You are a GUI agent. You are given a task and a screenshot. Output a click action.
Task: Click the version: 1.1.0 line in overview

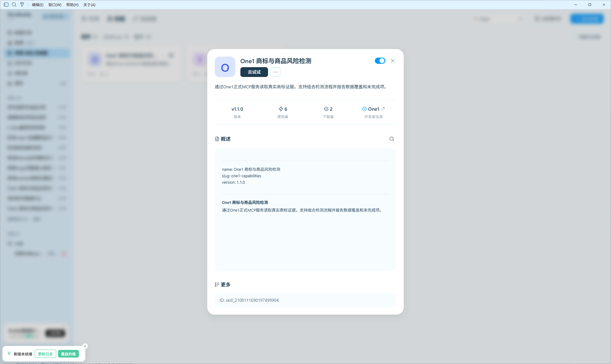(x=233, y=182)
